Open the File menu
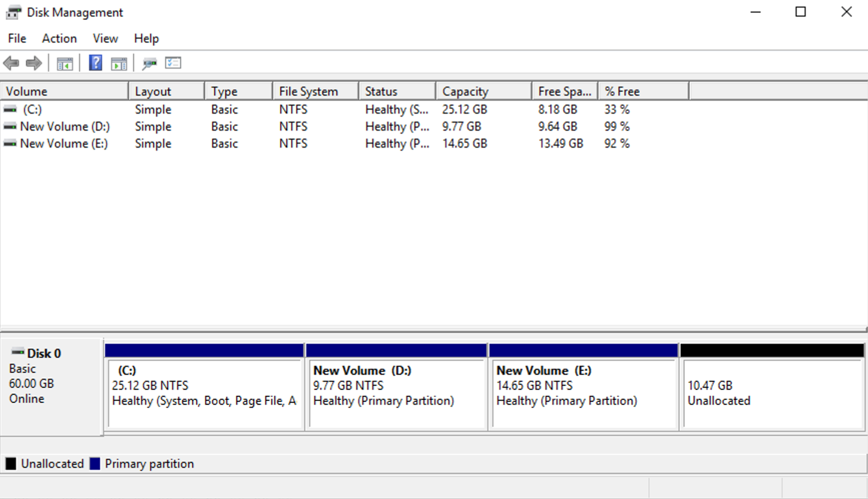 [17, 39]
